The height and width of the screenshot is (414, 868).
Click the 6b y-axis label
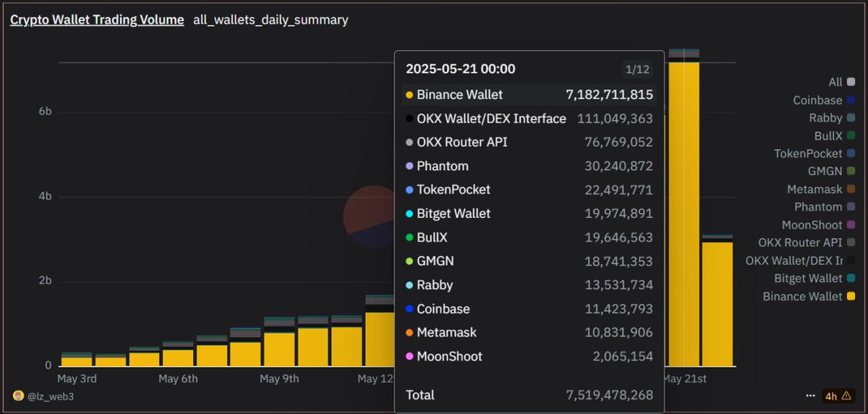click(x=44, y=112)
